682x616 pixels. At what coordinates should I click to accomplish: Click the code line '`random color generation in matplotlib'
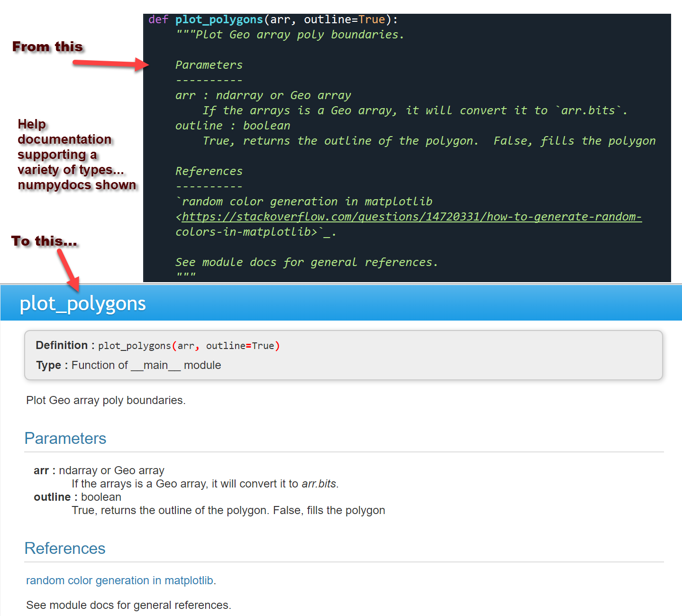click(x=304, y=202)
